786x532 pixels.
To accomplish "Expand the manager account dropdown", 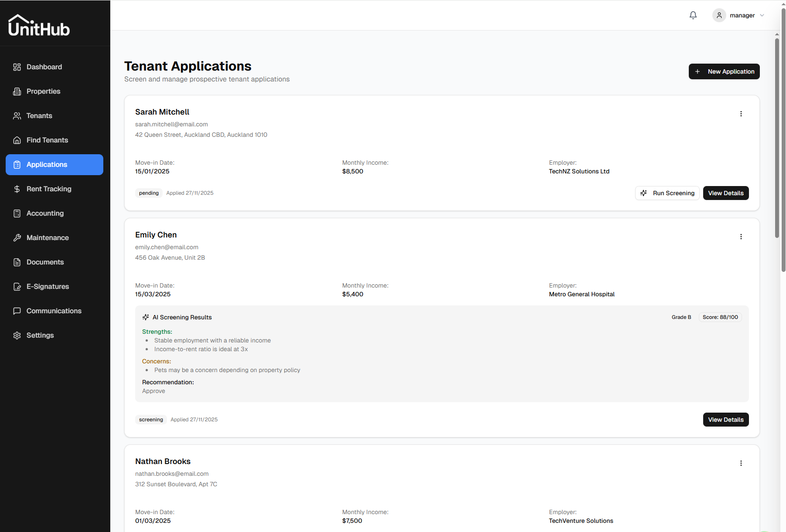I will 762,15.
